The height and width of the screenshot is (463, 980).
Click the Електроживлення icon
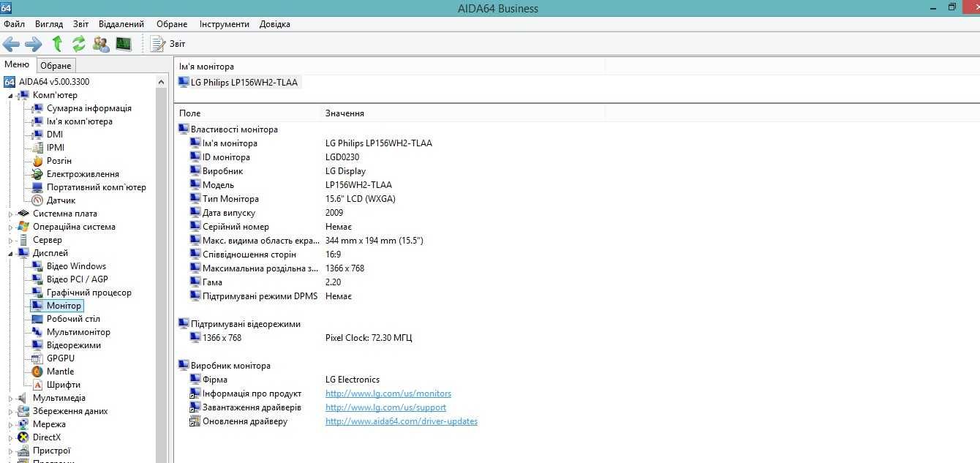(x=37, y=174)
